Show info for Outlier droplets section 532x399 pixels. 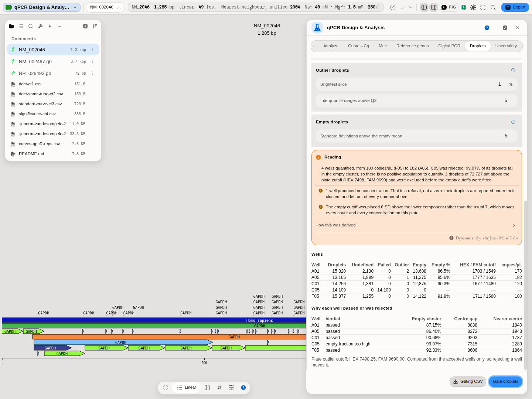click(513, 70)
